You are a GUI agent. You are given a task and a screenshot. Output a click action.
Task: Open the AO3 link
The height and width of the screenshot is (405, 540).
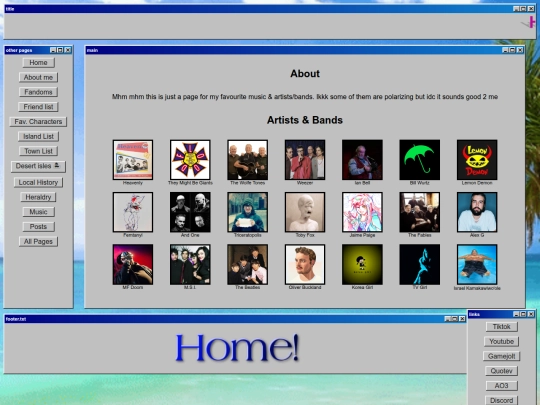[501, 386]
